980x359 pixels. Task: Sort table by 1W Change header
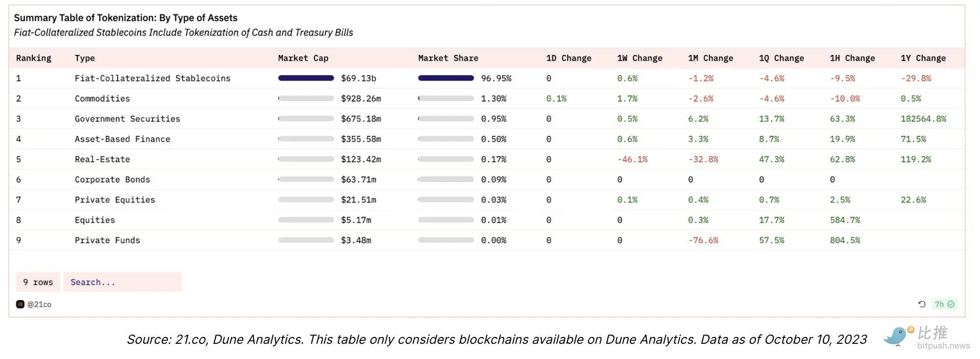tap(640, 58)
